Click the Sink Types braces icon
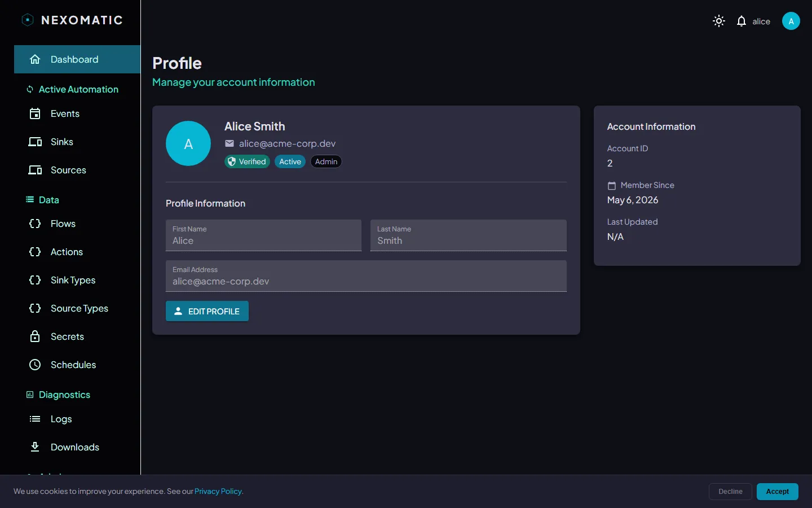The width and height of the screenshot is (812, 508). click(x=35, y=280)
